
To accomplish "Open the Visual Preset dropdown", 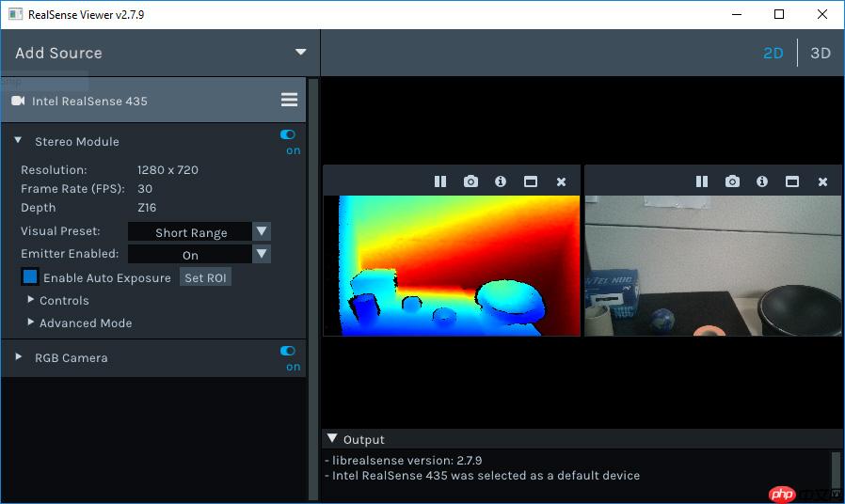I will [x=263, y=231].
